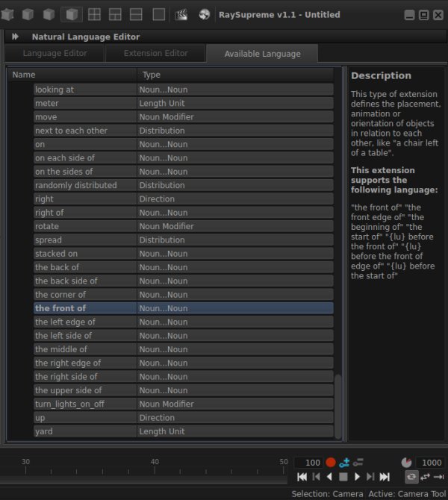Select the "the right edge of" row
Screen dimensions: 448x500
pyautogui.click(x=184, y=363)
